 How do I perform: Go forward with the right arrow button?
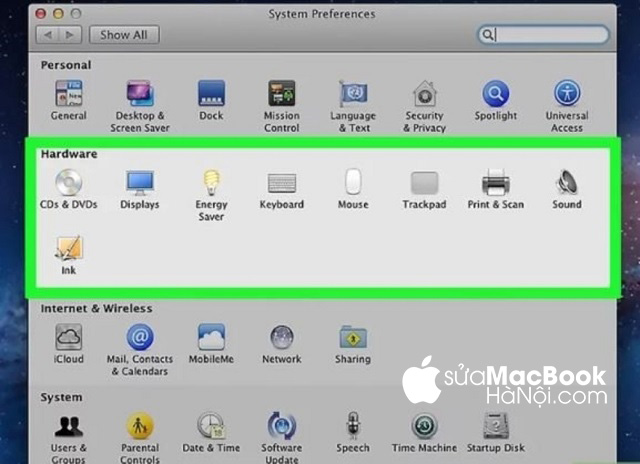pyautogui.click(x=70, y=35)
